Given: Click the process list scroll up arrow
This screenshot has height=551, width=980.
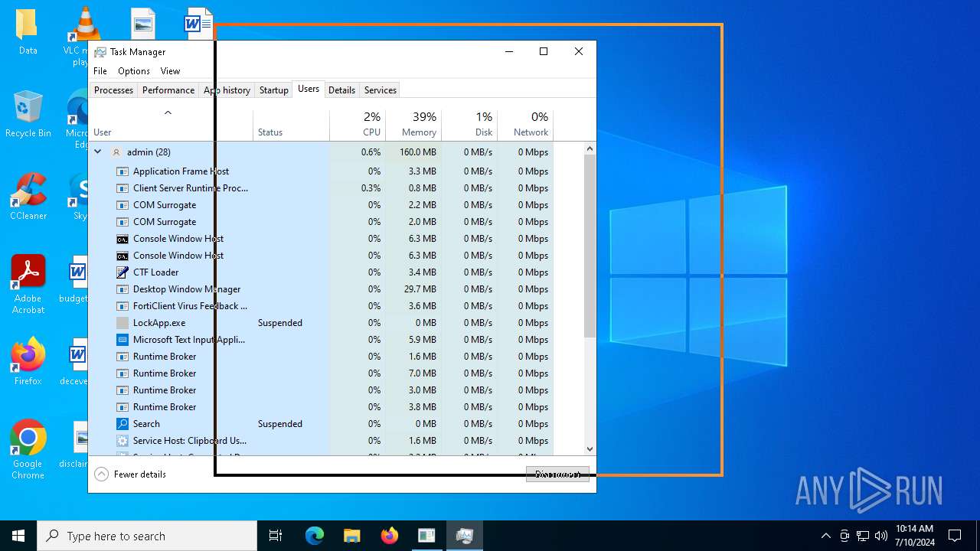Looking at the screenshot, I should 590,148.
